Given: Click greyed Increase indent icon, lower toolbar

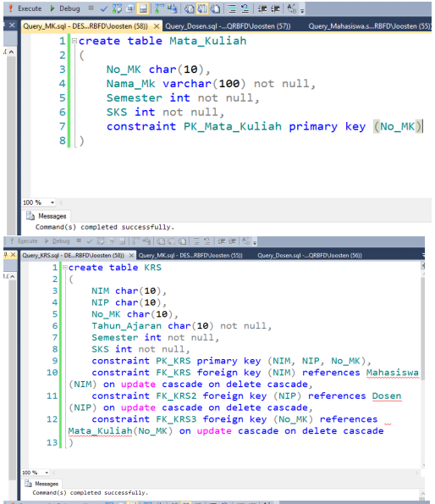Looking at the screenshot, I should coord(232,241).
